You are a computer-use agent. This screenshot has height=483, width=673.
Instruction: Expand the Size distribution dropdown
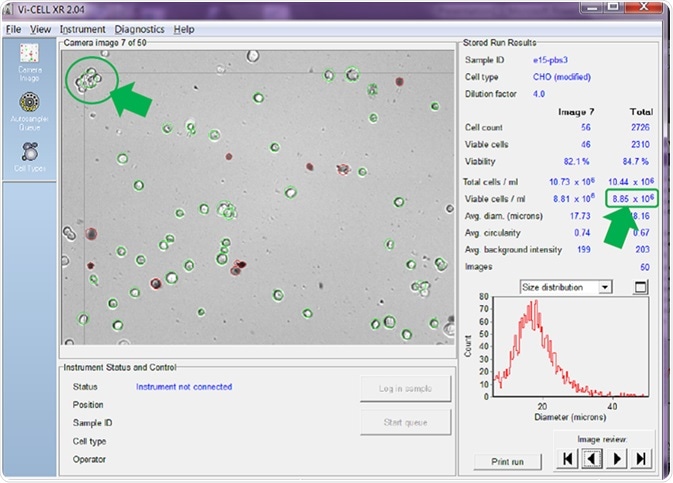click(603, 287)
